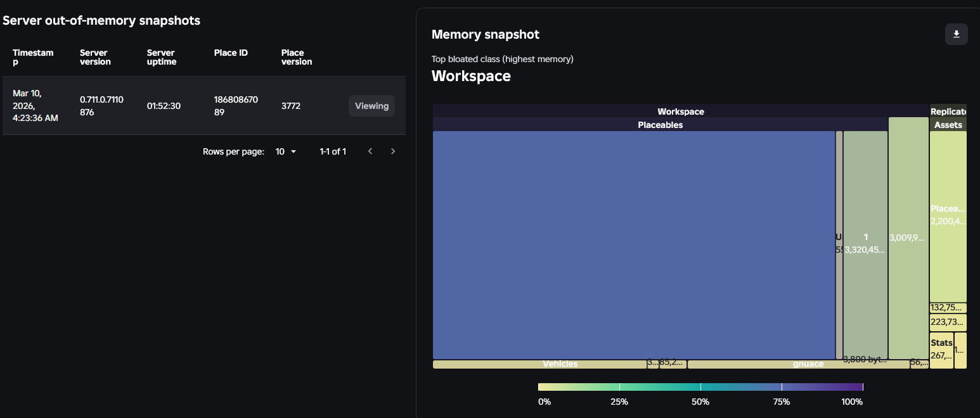
Task: Go to next page of snapshots
Action: [393, 151]
